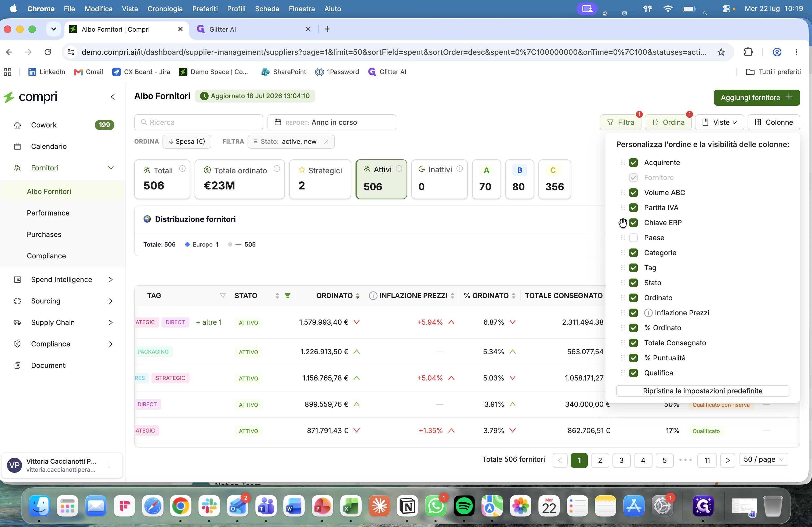The width and height of the screenshot is (812, 527).
Task: Toggle the Tag column checkbox
Action: point(633,268)
